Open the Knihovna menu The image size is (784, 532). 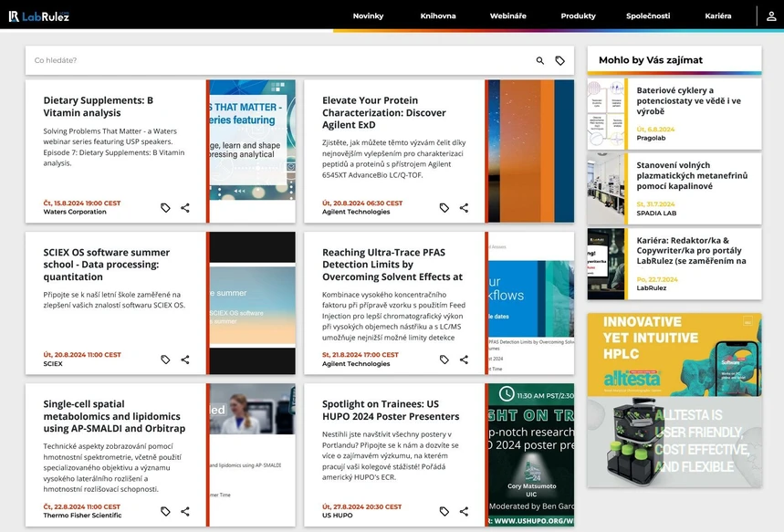438,16
